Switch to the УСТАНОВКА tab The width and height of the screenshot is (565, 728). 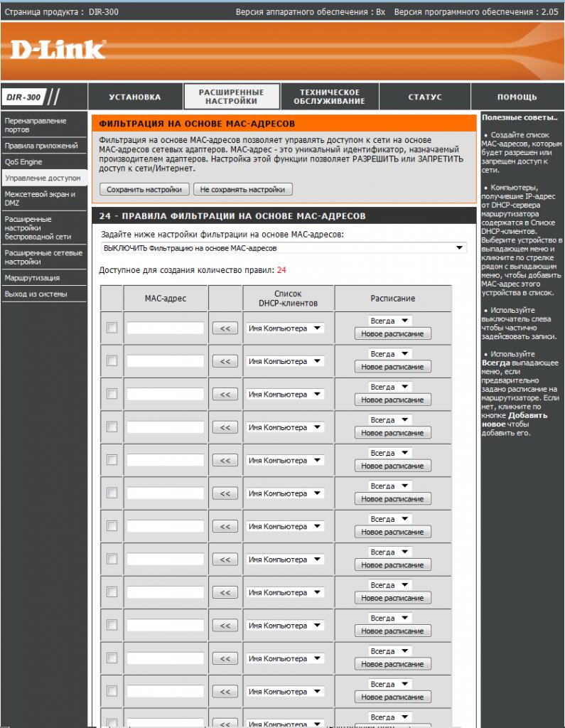pos(135,97)
